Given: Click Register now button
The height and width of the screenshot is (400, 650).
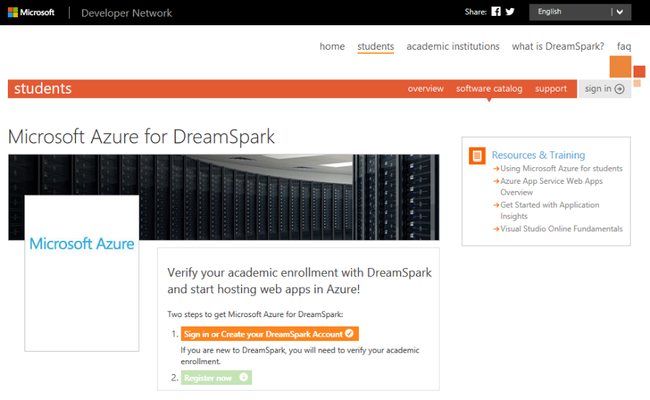Looking at the screenshot, I should [x=216, y=377].
